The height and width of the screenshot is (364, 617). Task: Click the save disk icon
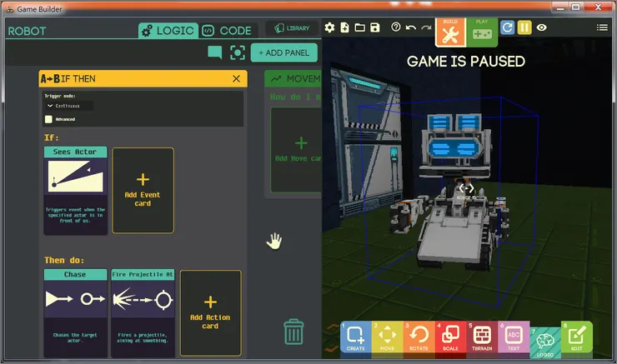[375, 27]
